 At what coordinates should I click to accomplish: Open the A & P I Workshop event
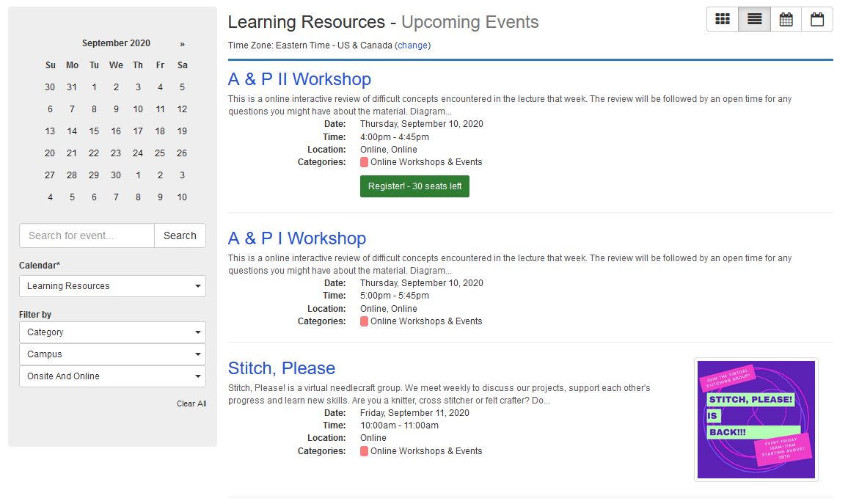tap(296, 238)
